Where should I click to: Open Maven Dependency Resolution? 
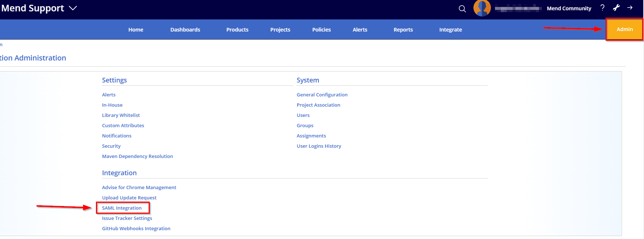click(x=137, y=156)
